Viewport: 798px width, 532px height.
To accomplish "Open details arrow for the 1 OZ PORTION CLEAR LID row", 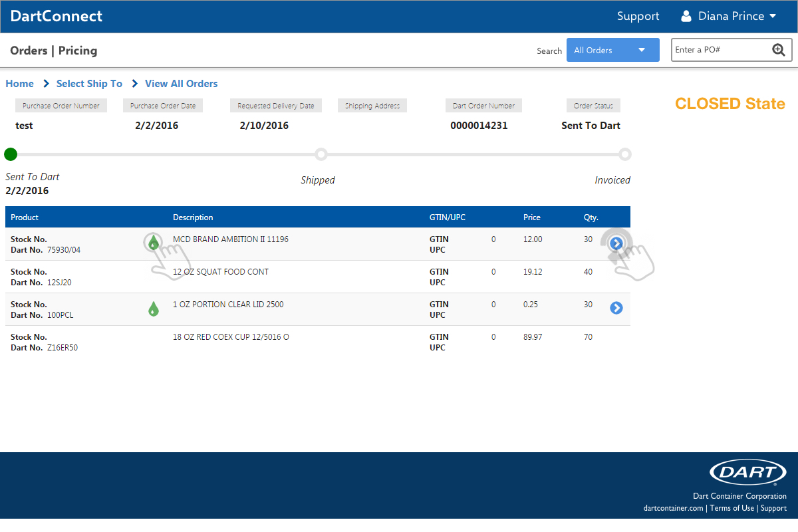I will [x=616, y=308].
